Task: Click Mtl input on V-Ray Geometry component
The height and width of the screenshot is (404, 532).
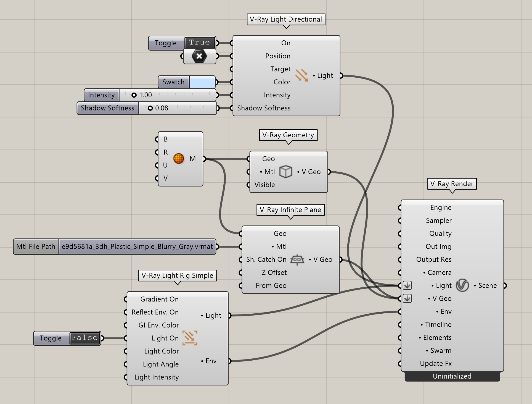Action: tap(267, 172)
